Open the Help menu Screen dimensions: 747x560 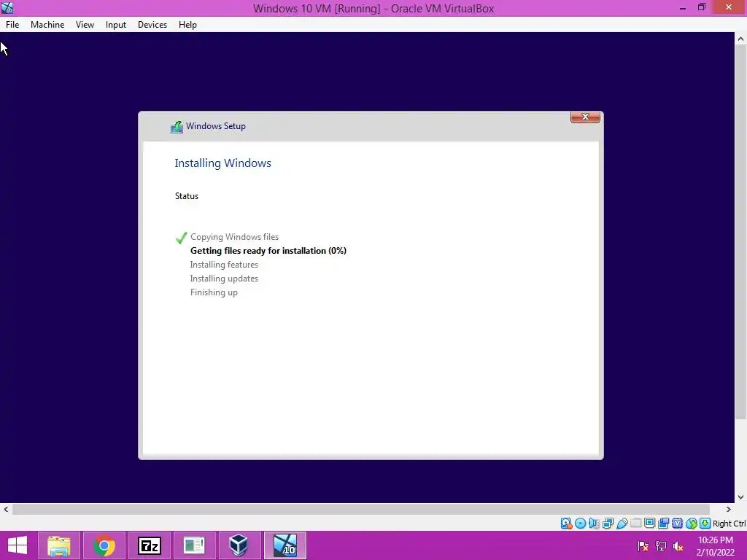pyautogui.click(x=187, y=25)
